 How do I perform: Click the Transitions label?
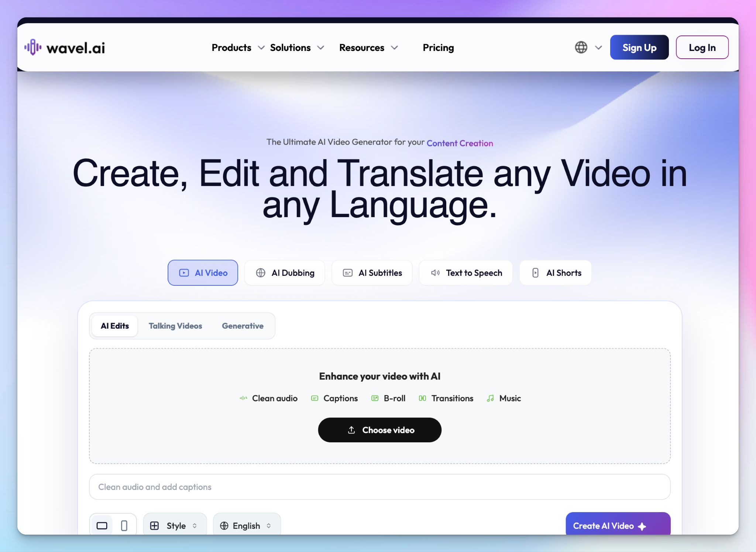coord(452,398)
